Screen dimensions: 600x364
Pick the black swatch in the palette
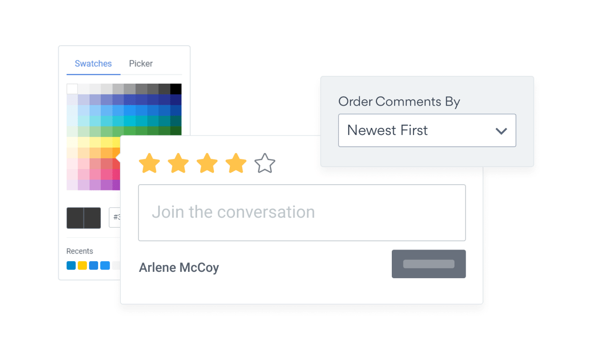pyautogui.click(x=176, y=89)
